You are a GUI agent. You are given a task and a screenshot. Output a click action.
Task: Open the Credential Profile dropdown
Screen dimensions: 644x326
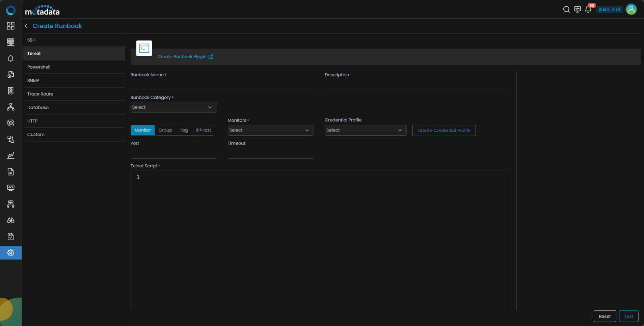click(365, 130)
